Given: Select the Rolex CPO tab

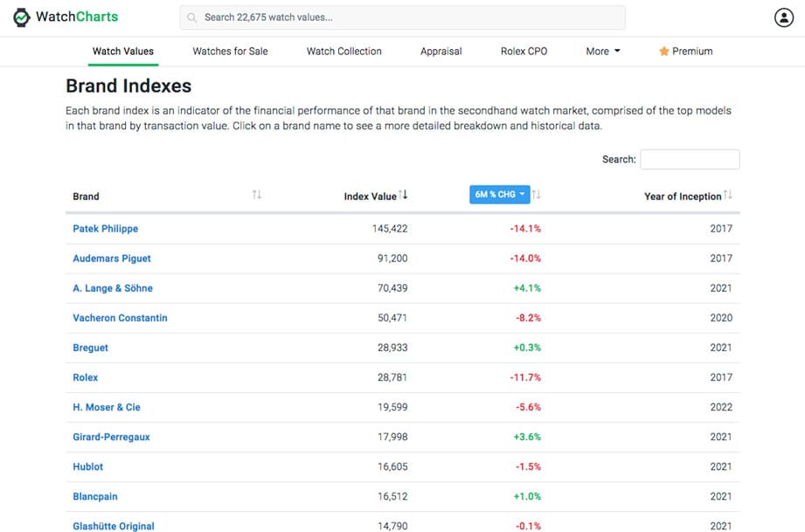Looking at the screenshot, I should (524, 52).
